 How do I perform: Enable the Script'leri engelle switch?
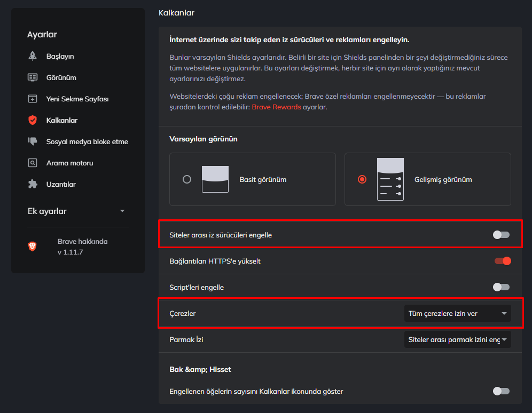501,287
